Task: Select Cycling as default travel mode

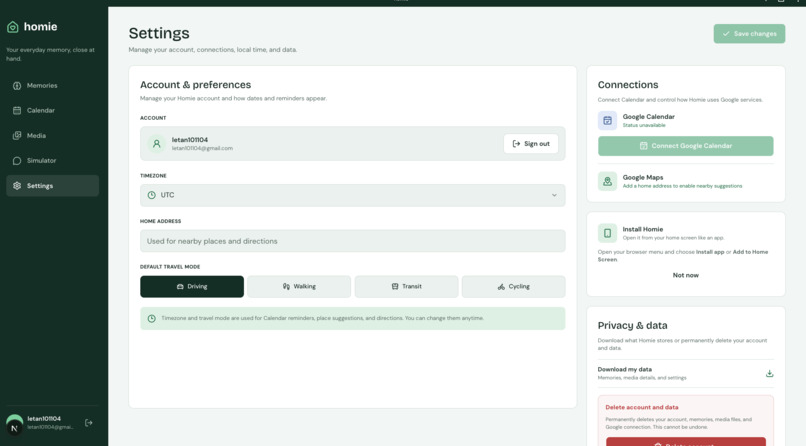Action: pos(514,287)
